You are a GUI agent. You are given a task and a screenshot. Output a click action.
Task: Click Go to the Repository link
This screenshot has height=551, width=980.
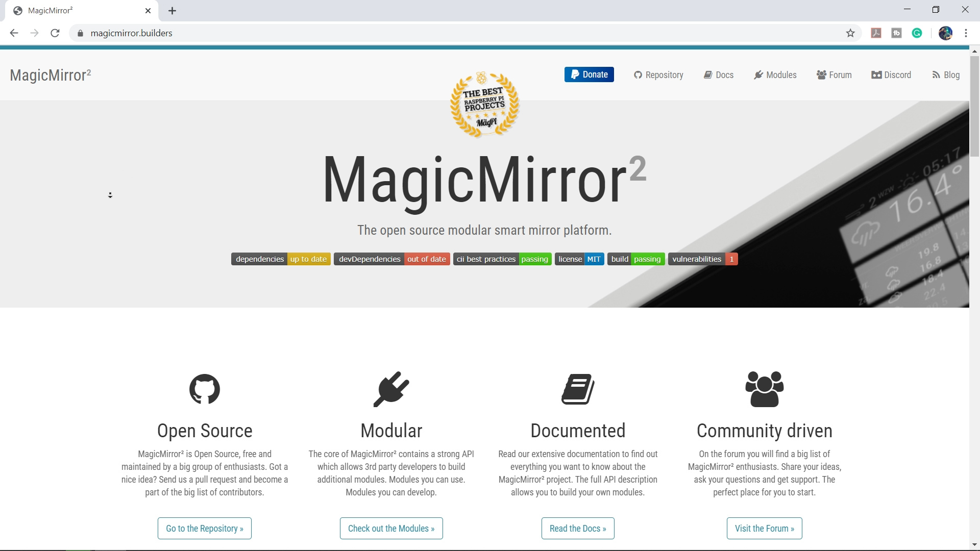(204, 528)
